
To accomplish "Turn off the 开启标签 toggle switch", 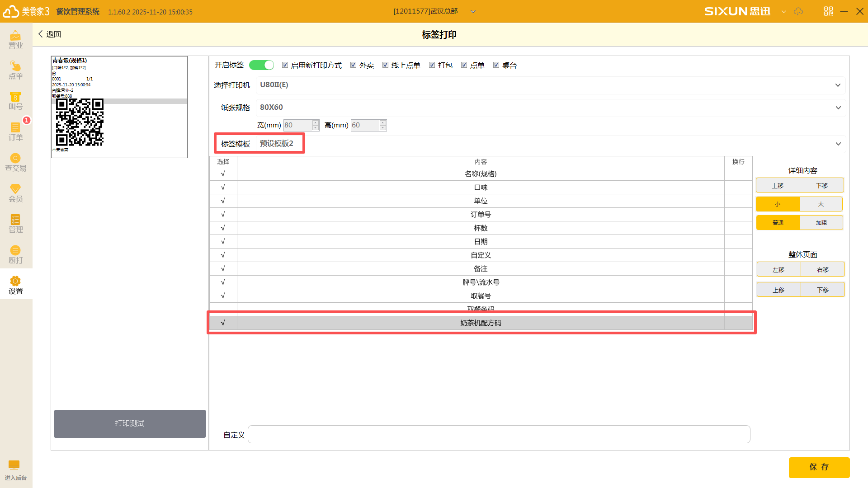I will (261, 65).
